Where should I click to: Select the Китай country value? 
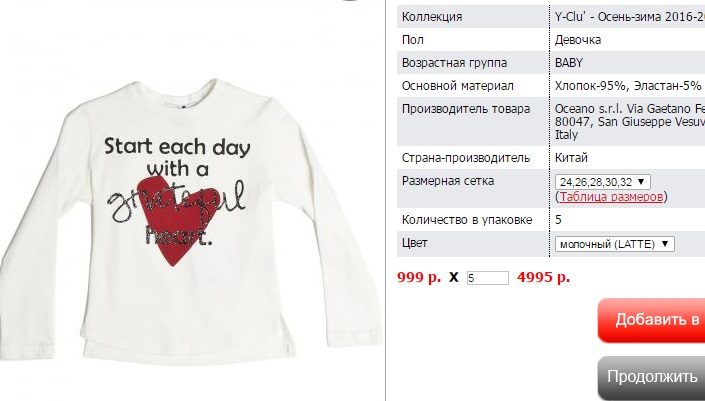(571, 158)
